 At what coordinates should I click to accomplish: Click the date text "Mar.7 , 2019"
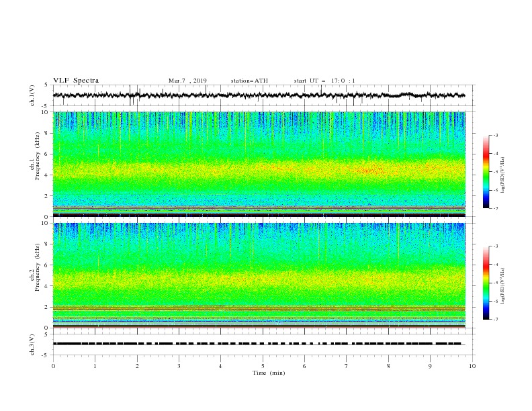click(x=187, y=81)
